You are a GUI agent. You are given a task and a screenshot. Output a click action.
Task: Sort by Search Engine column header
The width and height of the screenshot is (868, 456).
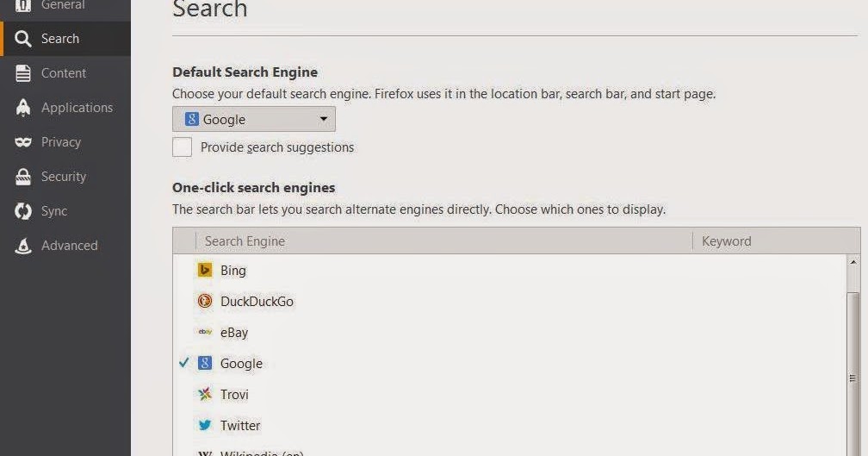443,241
